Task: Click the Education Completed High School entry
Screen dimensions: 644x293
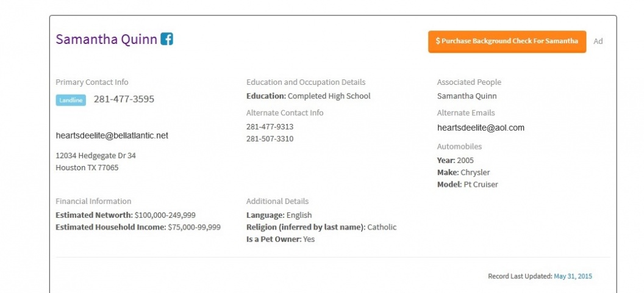Action: [309, 96]
